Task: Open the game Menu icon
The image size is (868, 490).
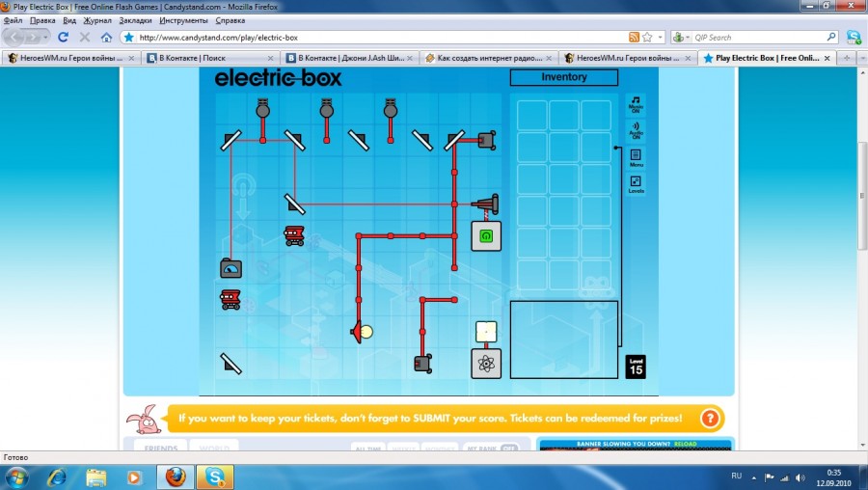Action: coord(636,158)
